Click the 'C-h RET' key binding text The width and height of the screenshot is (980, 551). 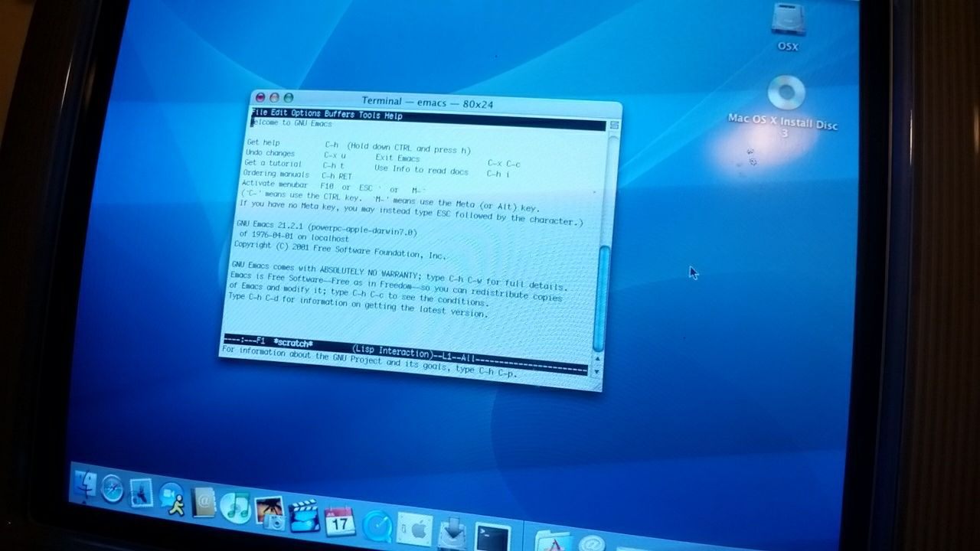point(337,176)
